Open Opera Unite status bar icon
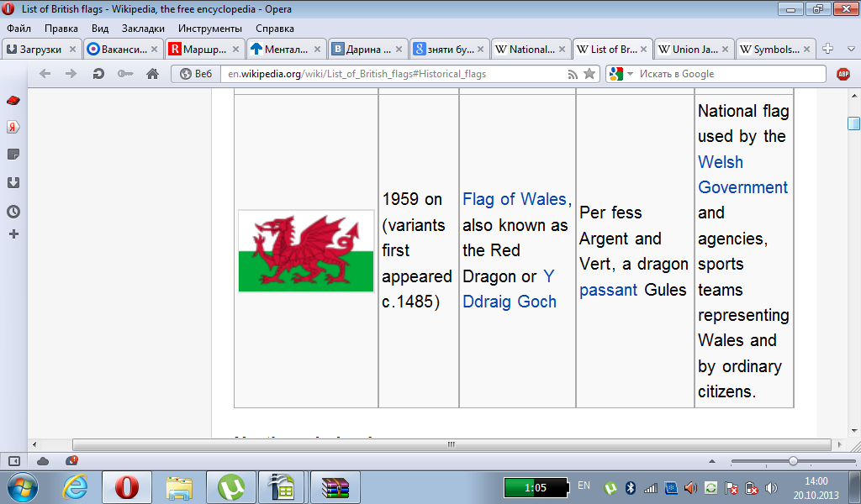Image resolution: width=861 pixels, height=504 pixels. 71,460
